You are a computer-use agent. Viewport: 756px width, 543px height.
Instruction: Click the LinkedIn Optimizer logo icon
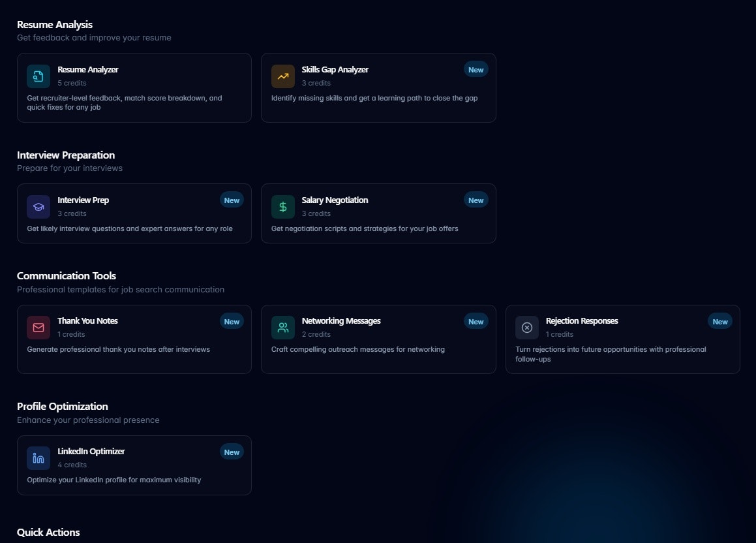(x=38, y=458)
